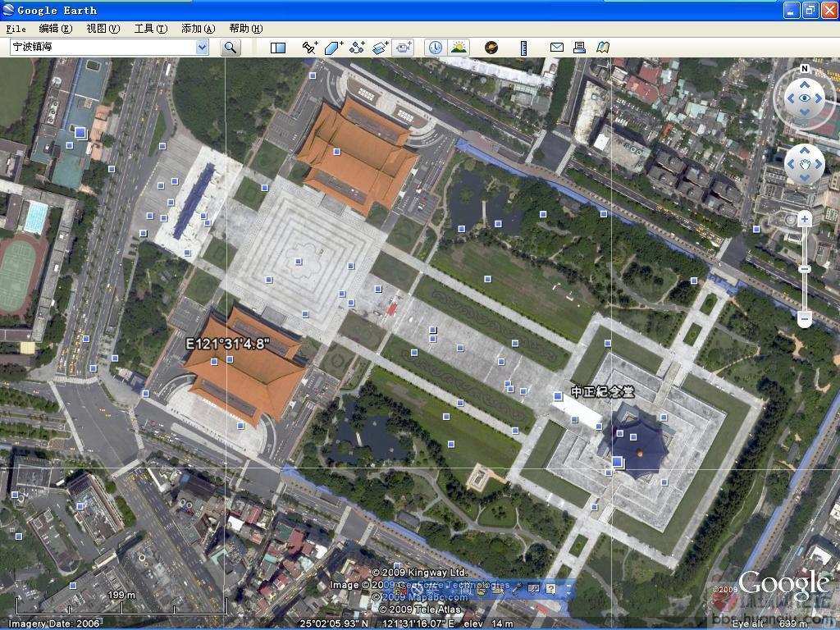Click the Imagery Date: 2006 status text
This screenshot has width=840, height=630.
pos(55,623)
